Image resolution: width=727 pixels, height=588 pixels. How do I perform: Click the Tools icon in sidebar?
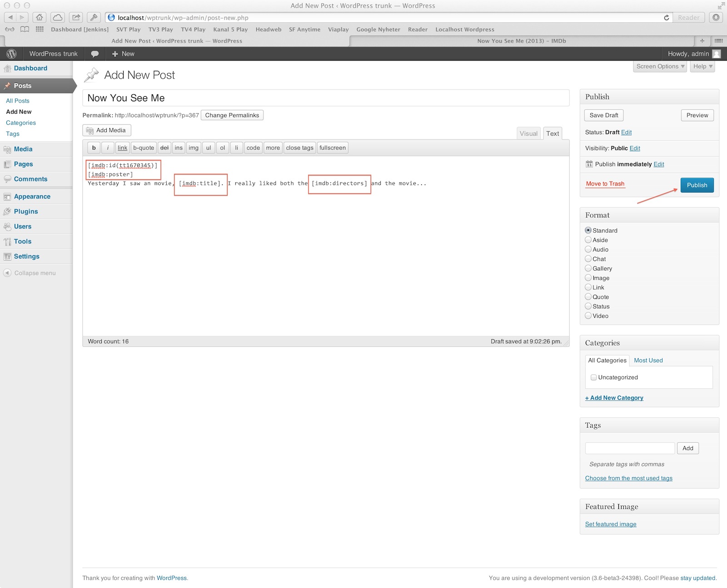pos(7,242)
